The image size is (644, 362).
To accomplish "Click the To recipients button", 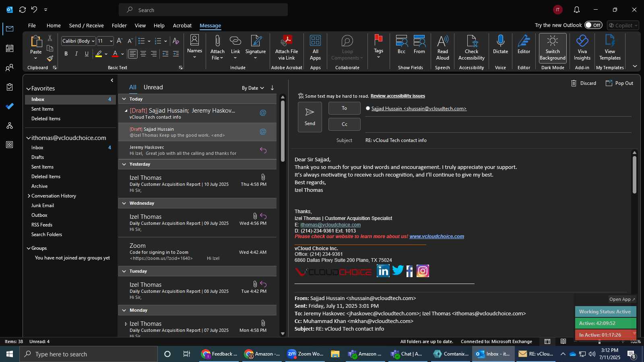I will pos(345,108).
